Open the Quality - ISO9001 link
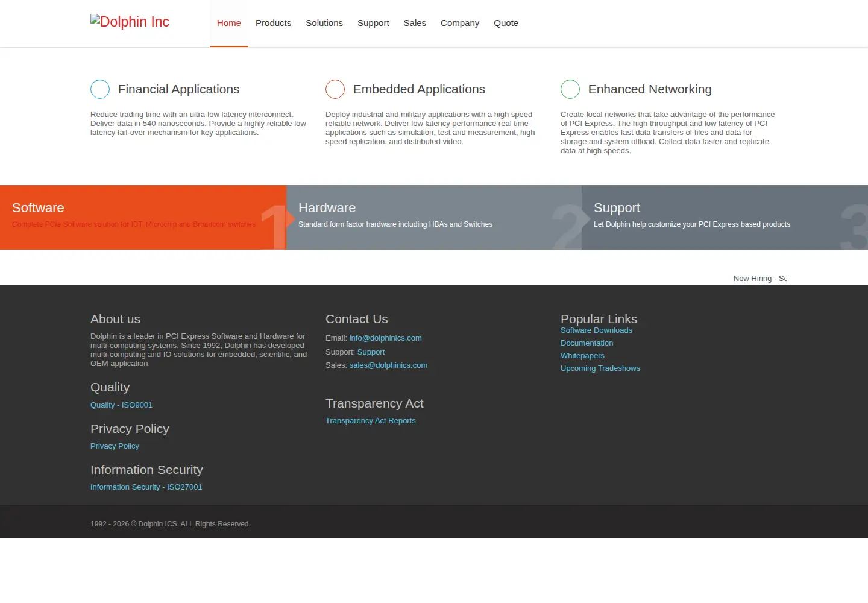Viewport: 868px width, 603px height. [x=121, y=405]
